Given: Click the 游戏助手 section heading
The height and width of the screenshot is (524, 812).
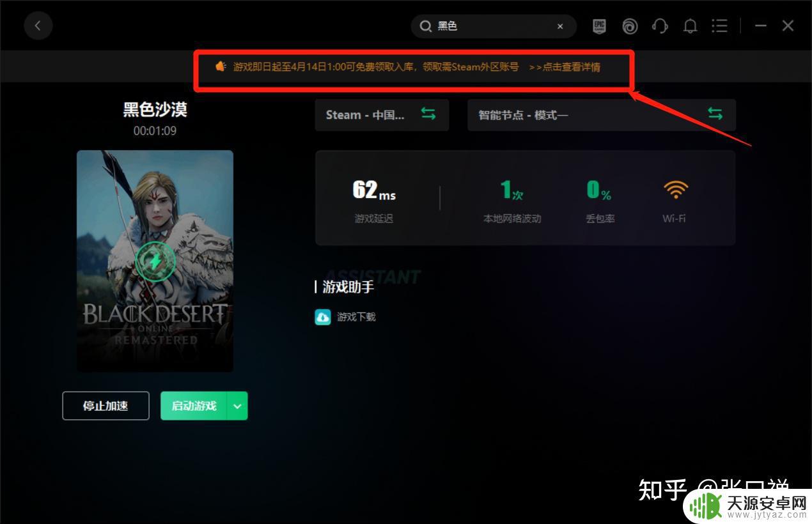Looking at the screenshot, I should click(348, 288).
